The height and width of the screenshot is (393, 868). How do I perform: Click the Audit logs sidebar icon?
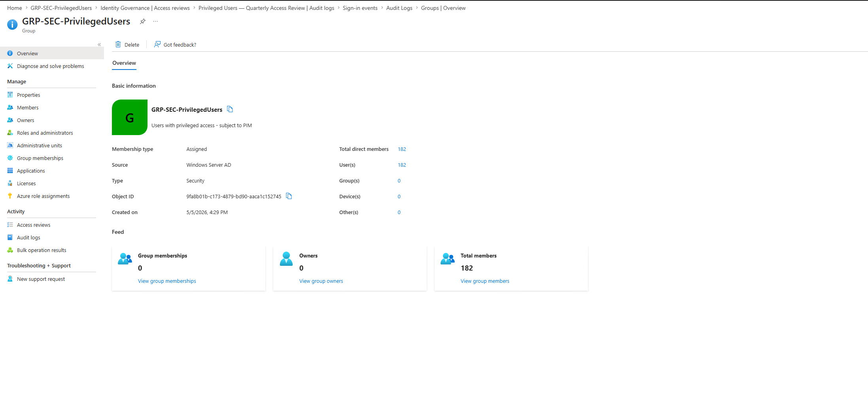coord(10,237)
